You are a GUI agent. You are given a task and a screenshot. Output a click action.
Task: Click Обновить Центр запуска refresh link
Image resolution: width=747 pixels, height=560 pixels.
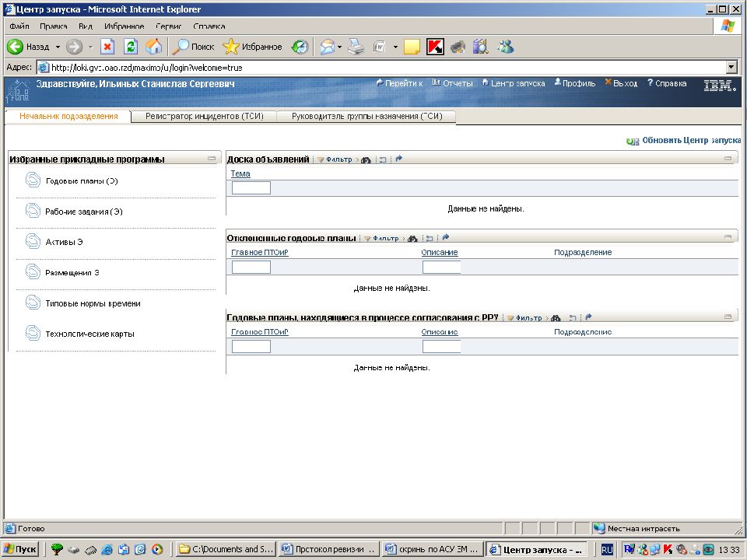tap(683, 141)
